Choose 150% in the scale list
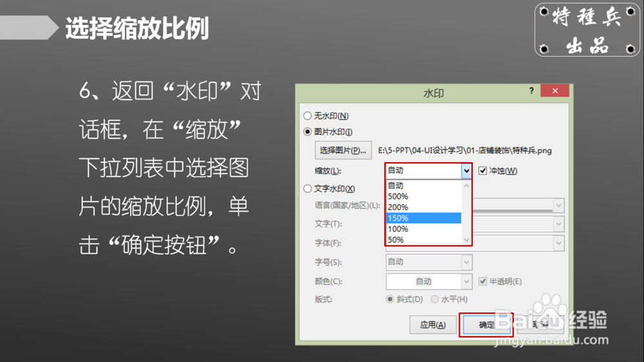 424,218
